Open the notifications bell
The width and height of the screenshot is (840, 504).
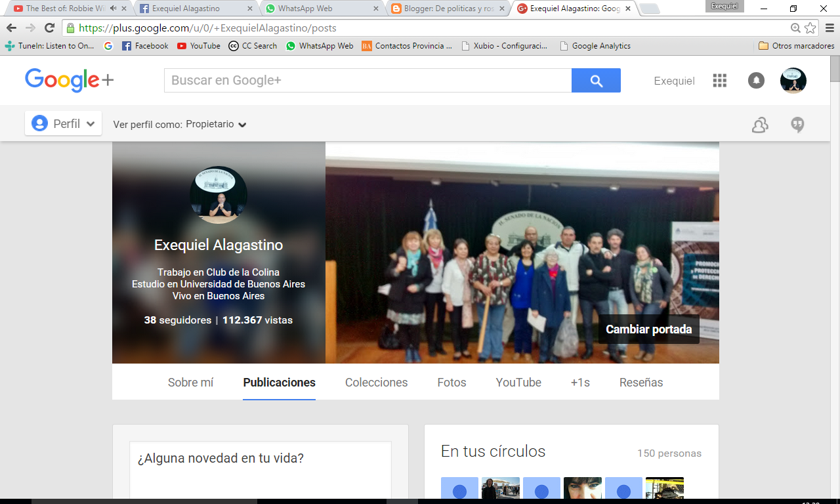point(756,81)
